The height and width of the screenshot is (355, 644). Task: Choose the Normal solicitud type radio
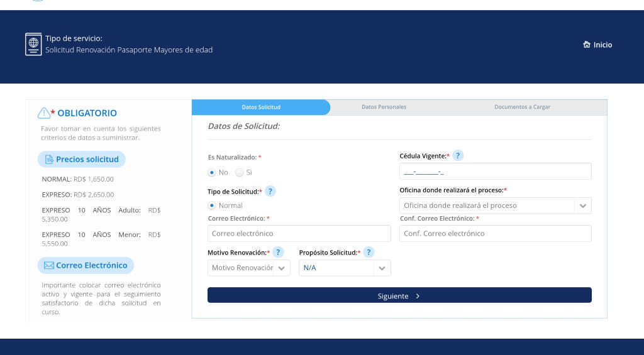211,205
